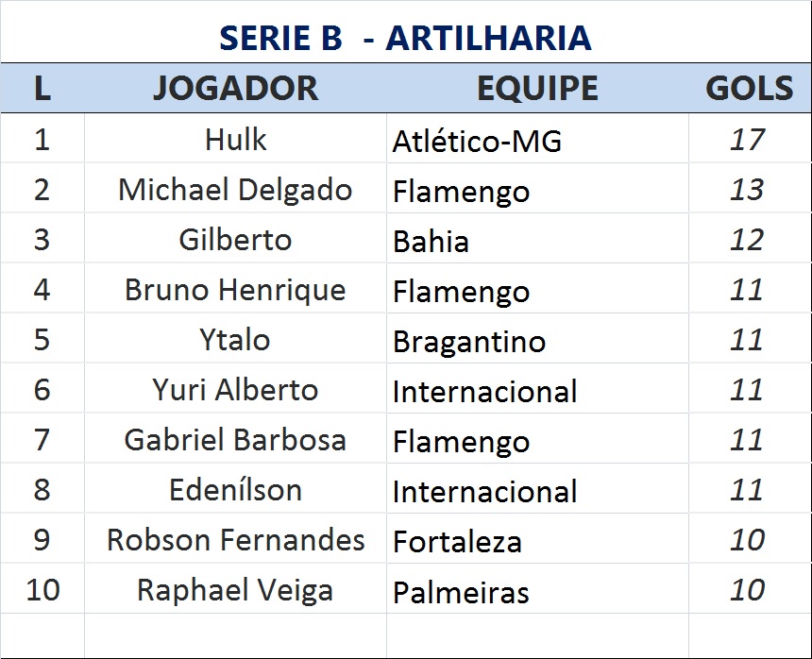Select the JOGADOR column header
The height and width of the screenshot is (659, 812).
point(235,88)
